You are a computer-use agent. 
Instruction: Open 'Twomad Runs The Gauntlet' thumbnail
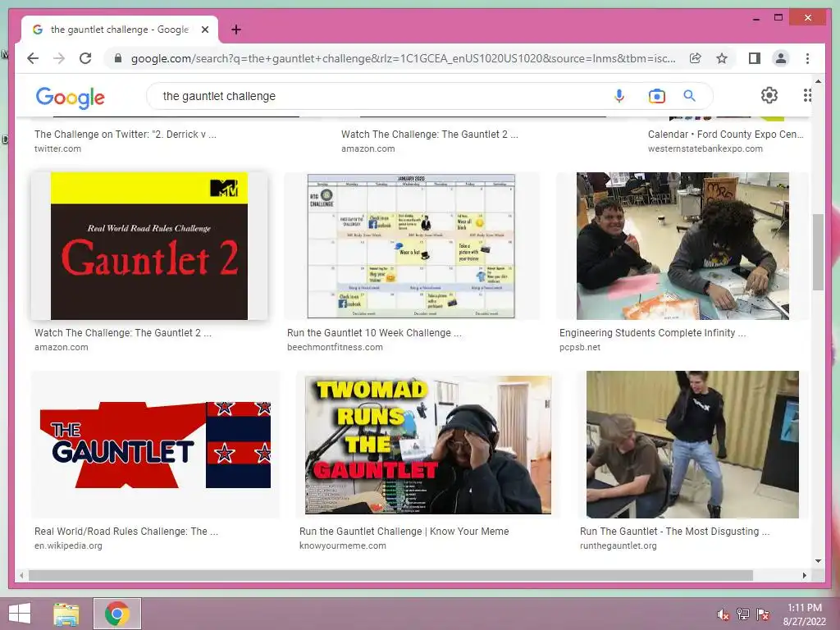[x=428, y=445]
